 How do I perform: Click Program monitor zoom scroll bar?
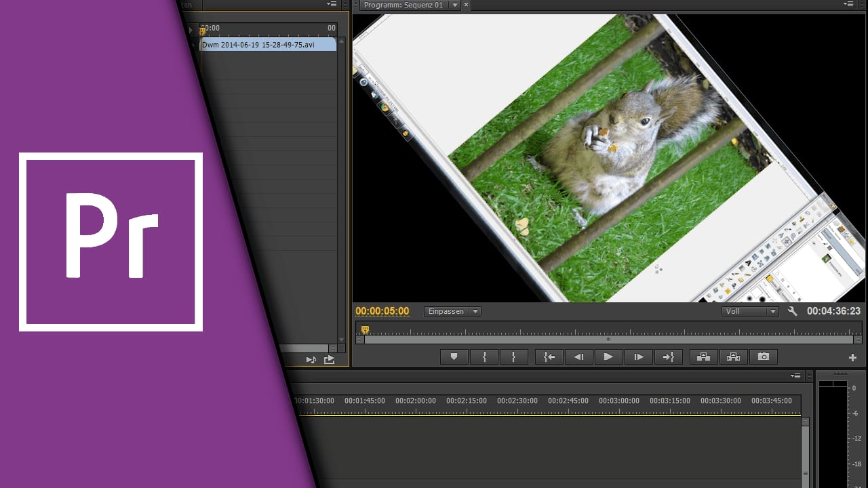tap(609, 339)
